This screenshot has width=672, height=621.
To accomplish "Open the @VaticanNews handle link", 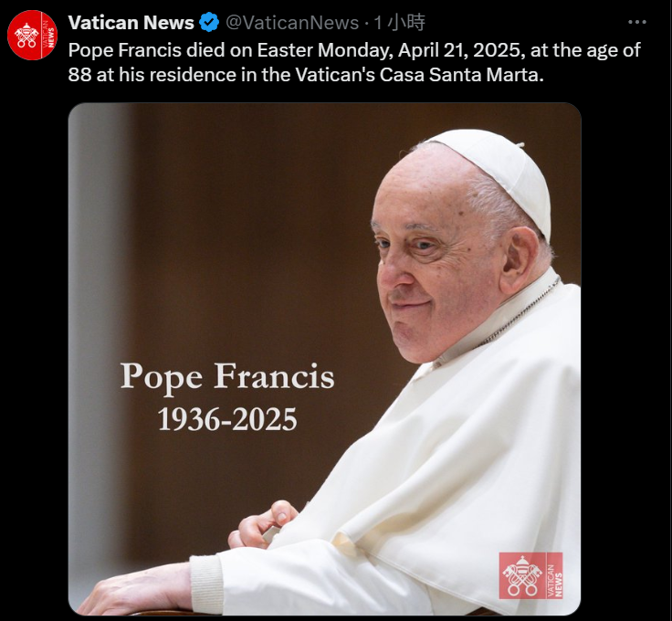I will (292, 22).
